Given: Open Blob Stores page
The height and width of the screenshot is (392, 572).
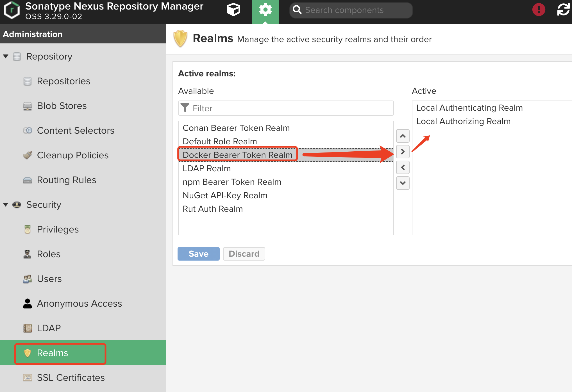Looking at the screenshot, I should tap(62, 106).
